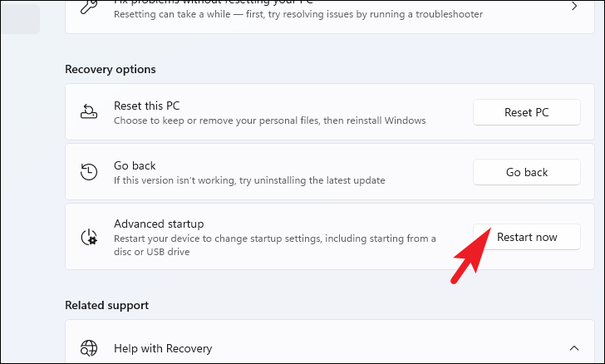Screen dimensions: 605x364
Task: Click the 'Help with Recovery' label
Action: pyautogui.click(x=163, y=348)
